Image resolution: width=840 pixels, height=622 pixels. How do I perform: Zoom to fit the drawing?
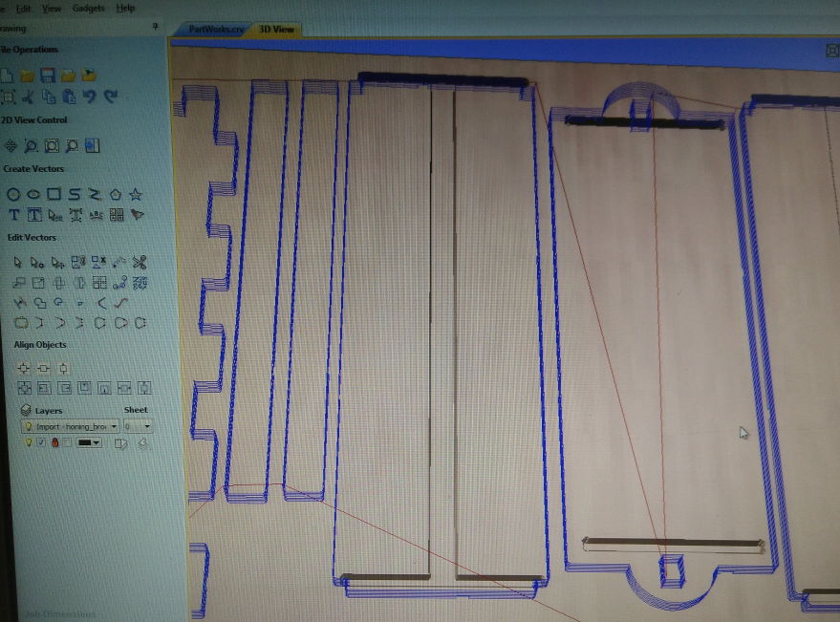(52, 146)
